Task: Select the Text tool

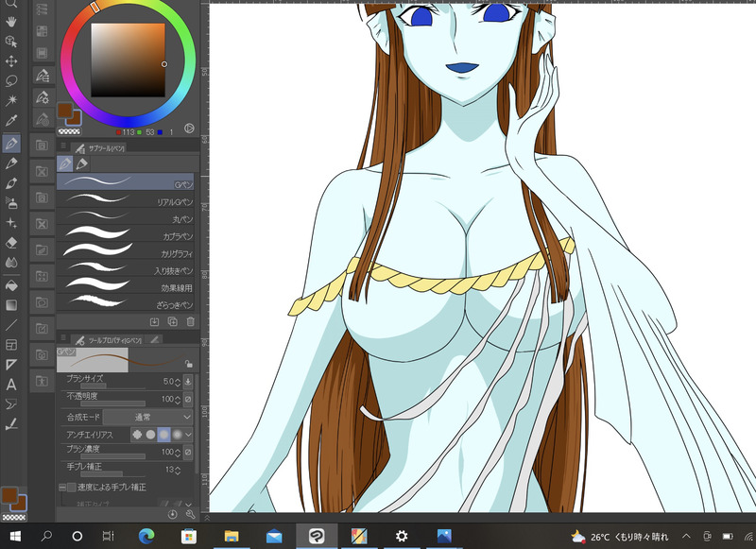Action: pyautogui.click(x=11, y=385)
